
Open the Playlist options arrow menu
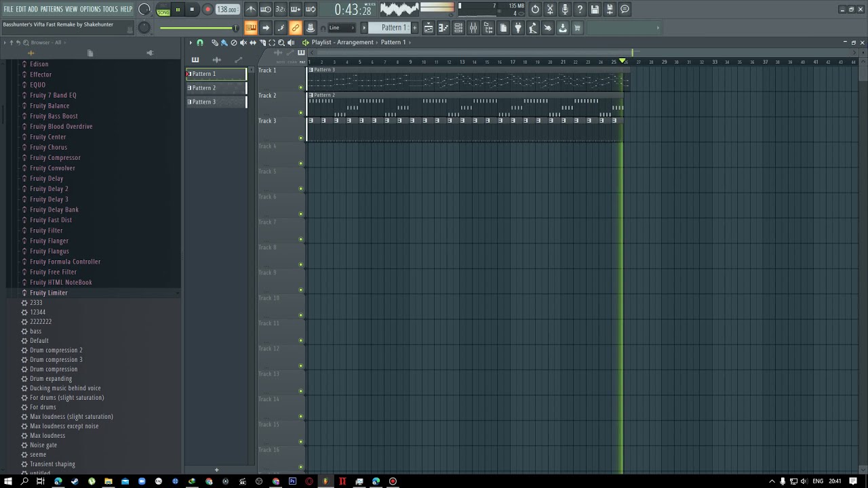click(x=191, y=43)
